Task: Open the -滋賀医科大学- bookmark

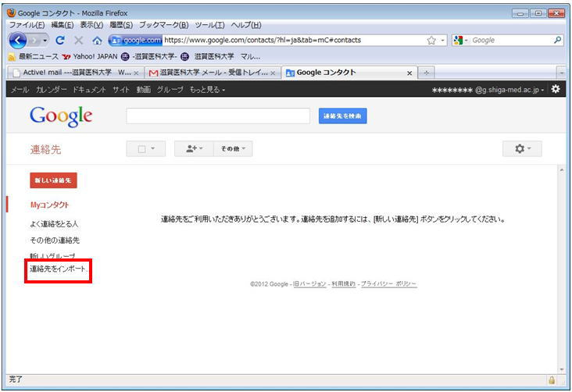Action: coord(149,56)
